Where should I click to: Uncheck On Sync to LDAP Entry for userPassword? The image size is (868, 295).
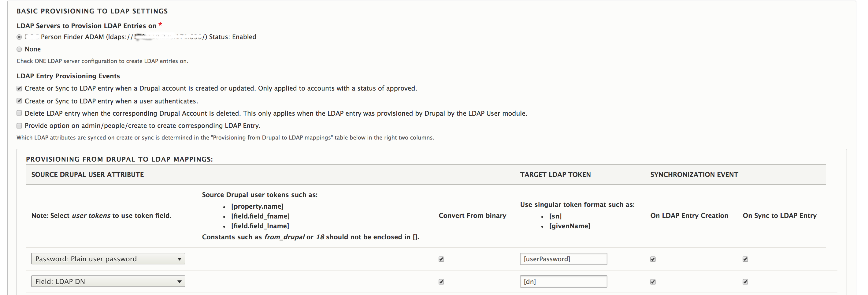(x=745, y=259)
